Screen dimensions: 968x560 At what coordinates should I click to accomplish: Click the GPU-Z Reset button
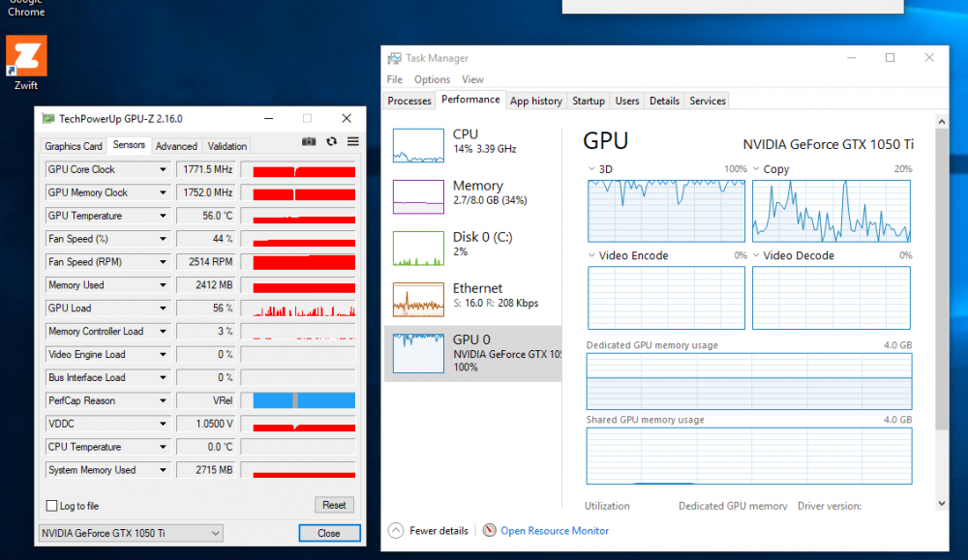tap(334, 505)
